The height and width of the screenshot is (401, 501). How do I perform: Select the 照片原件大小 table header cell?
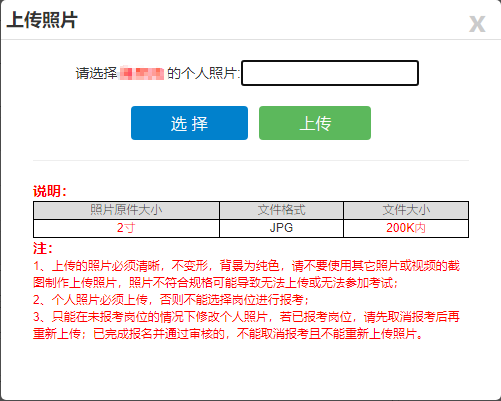tap(126, 210)
